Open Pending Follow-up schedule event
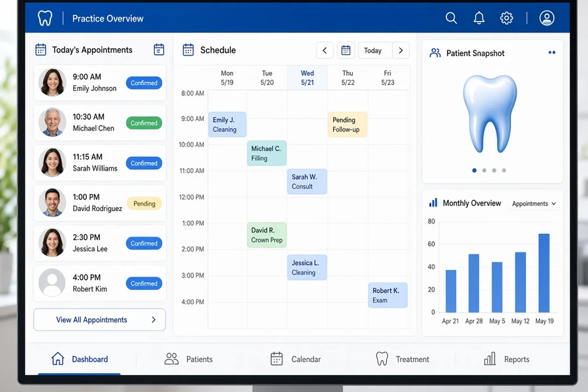 [348, 124]
